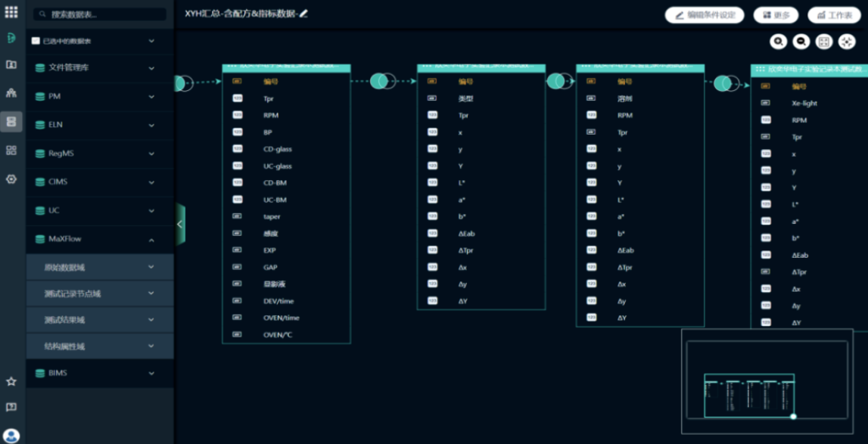The width and height of the screenshot is (868, 444).
Task: Expand the RegMS database section
Action: point(151,154)
